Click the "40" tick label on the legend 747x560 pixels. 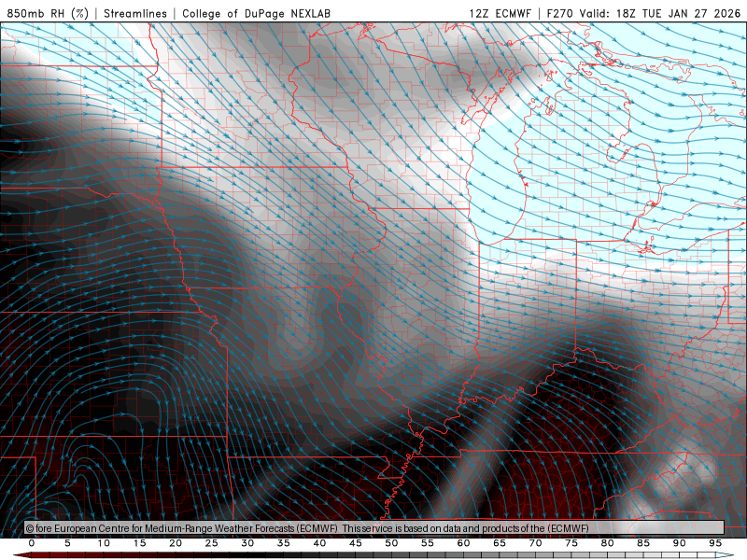[x=319, y=543]
